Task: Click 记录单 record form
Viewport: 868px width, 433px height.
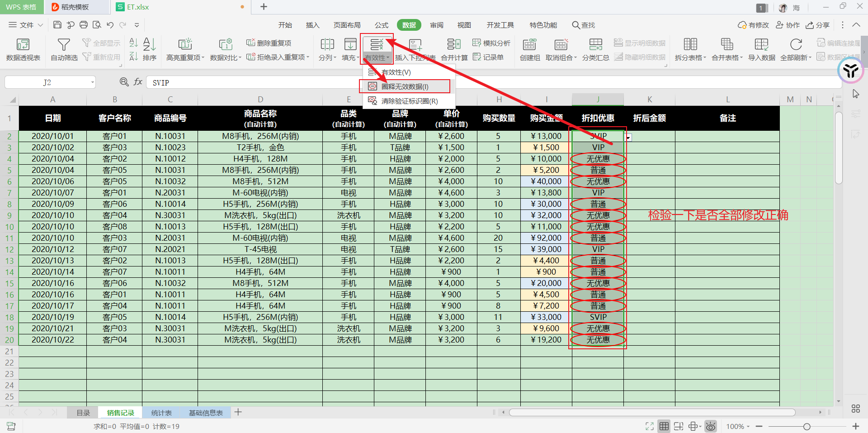Action: coord(488,57)
